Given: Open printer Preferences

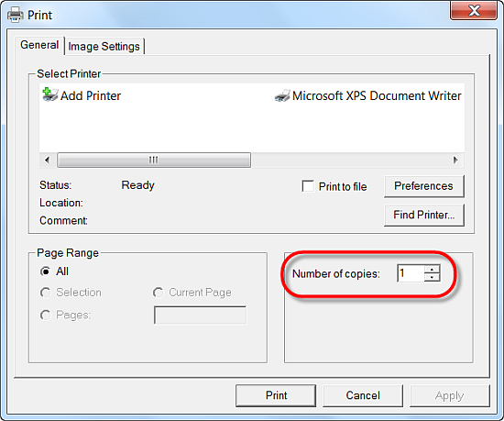Looking at the screenshot, I should point(423,186).
